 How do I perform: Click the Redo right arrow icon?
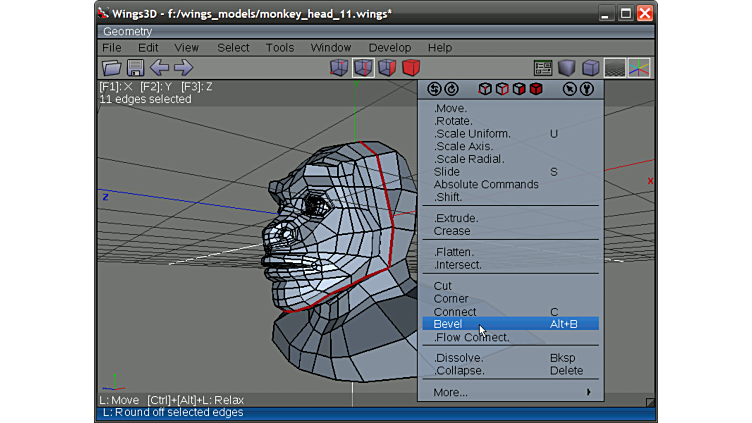pyautogui.click(x=183, y=68)
